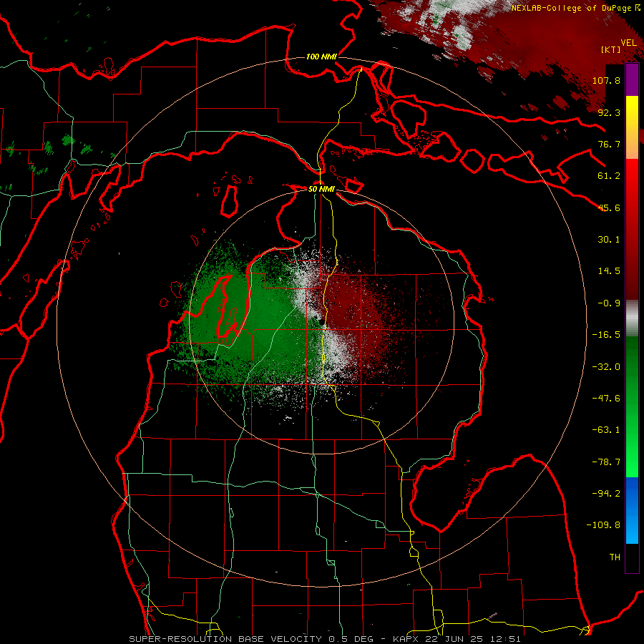Image resolution: width=644 pixels, height=644 pixels.
Task: Click the 92.3 legend value
Action: pos(609,112)
